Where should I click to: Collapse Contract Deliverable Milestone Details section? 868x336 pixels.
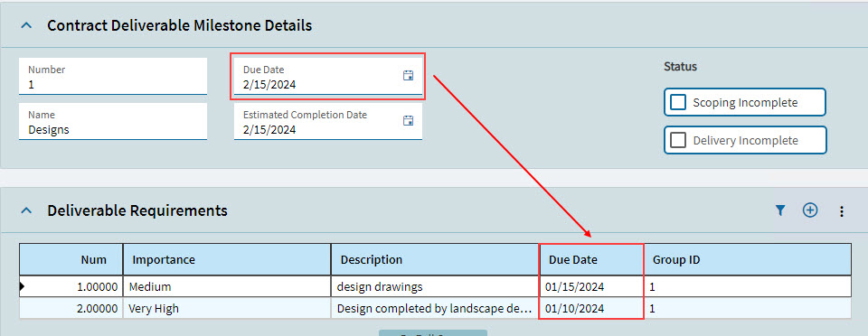[x=26, y=25]
